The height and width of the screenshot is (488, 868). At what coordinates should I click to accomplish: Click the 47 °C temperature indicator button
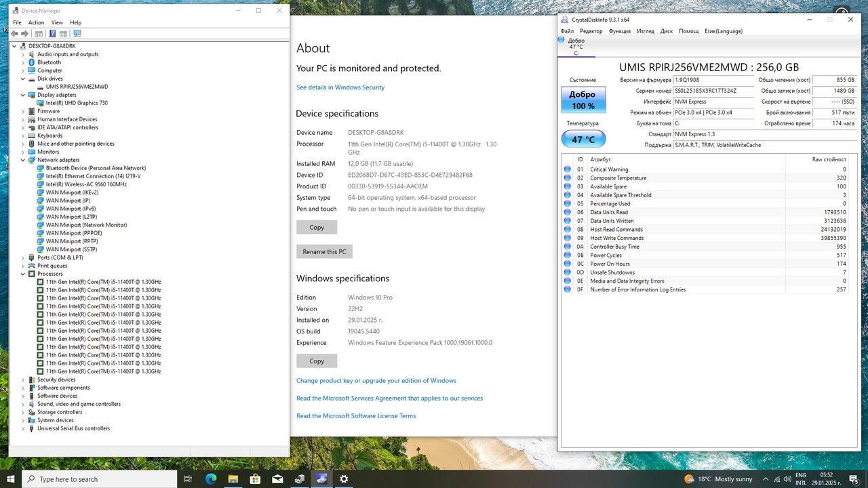(x=583, y=140)
